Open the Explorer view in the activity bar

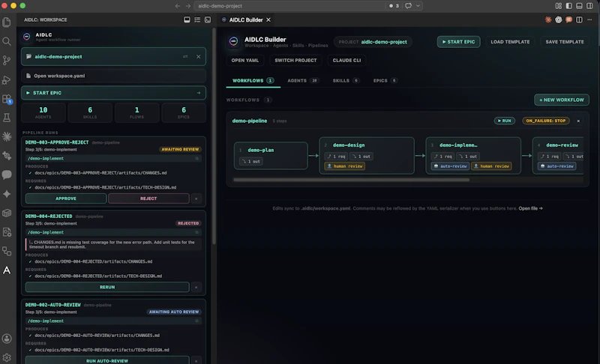(7, 22)
